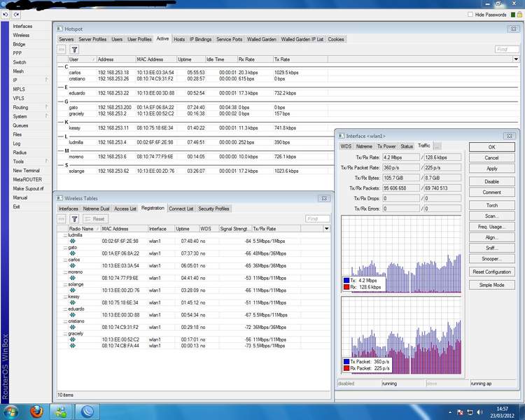Click the filter funnel icon in the Hotspot window

(74, 50)
